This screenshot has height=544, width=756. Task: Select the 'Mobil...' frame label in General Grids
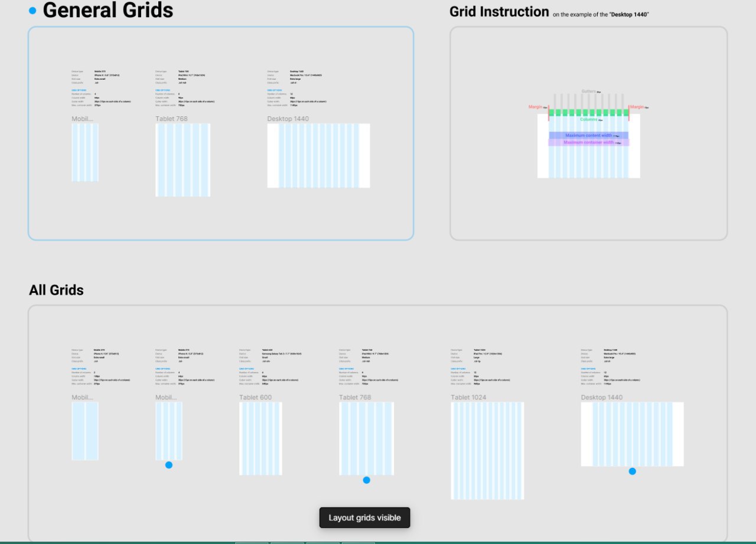83,119
